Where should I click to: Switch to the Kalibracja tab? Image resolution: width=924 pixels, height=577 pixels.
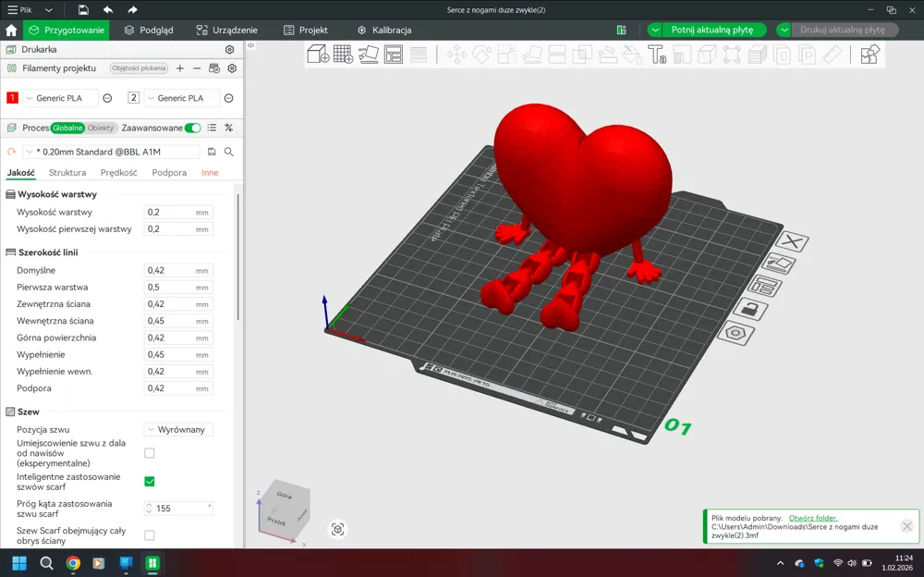coord(384,31)
